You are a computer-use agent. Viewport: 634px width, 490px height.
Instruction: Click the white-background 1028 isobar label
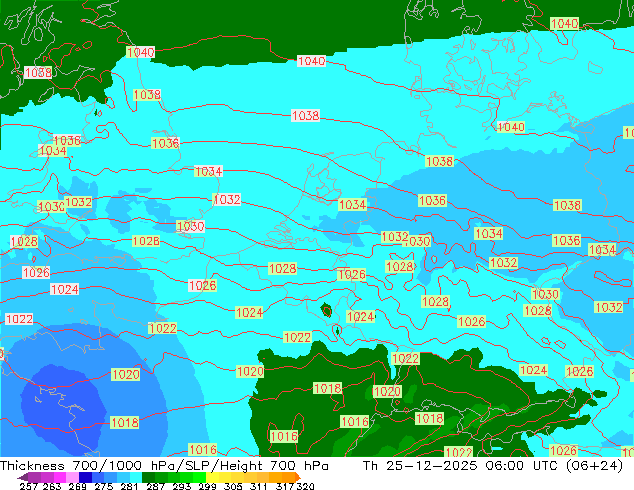(x=24, y=241)
